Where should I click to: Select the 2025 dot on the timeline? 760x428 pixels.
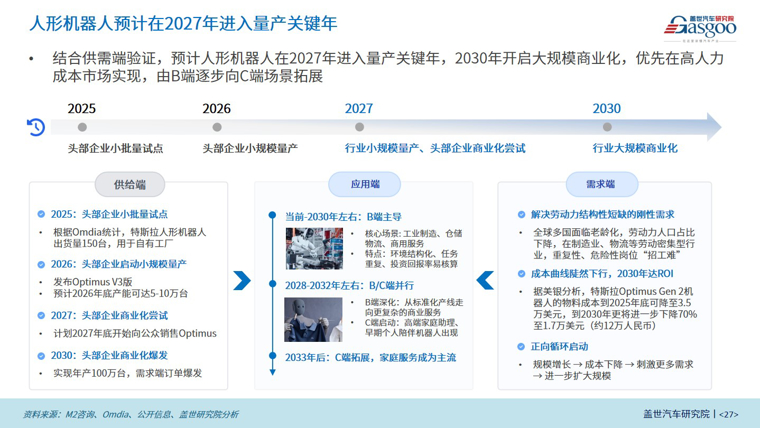click(82, 127)
